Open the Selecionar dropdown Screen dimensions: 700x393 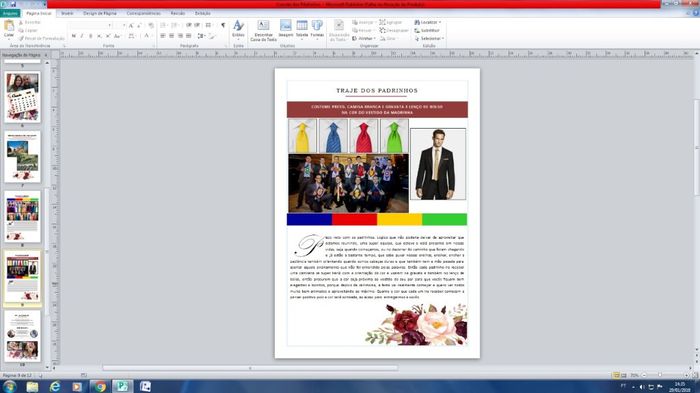tap(429, 38)
